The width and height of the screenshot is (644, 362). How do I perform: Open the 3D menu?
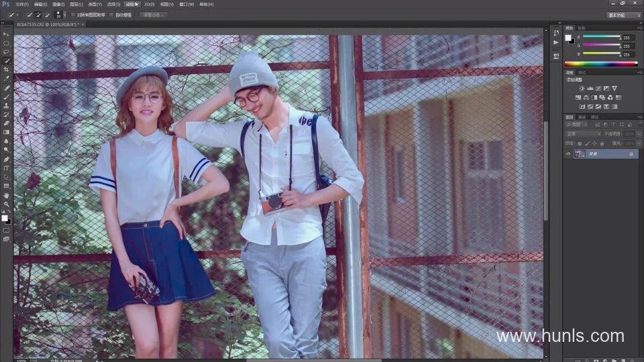149,4
